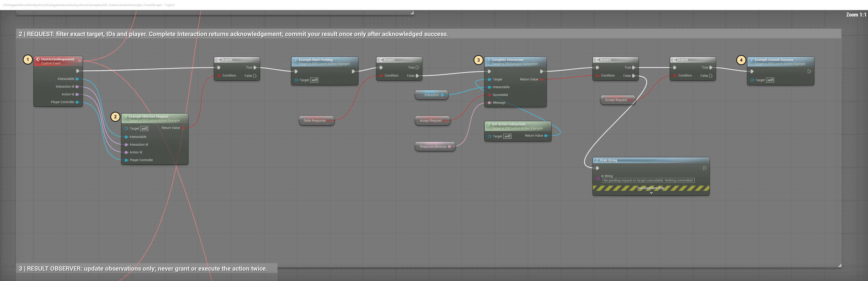
Task: Click the Return Value pin of Example Matches Request
Action: coord(183,128)
